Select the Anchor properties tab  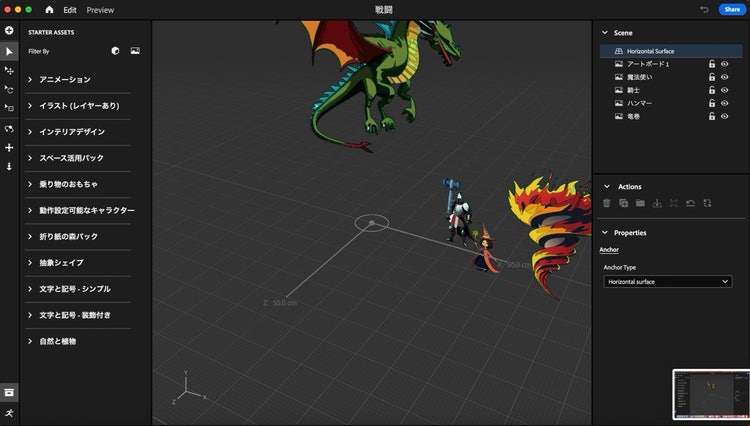[x=609, y=250]
